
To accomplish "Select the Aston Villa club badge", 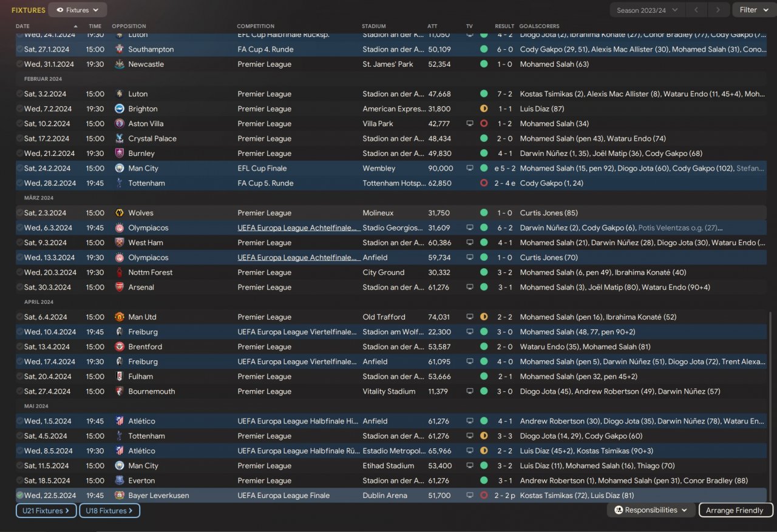I will coord(120,124).
